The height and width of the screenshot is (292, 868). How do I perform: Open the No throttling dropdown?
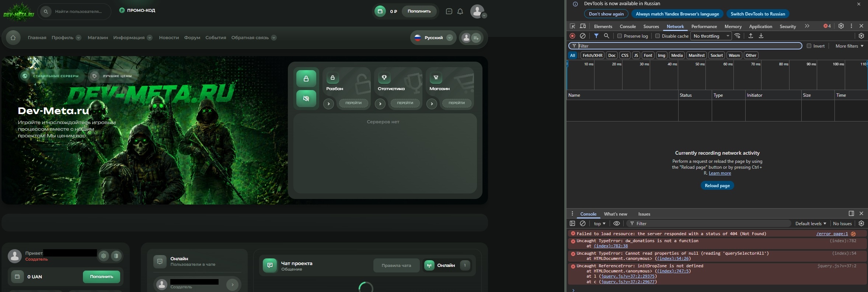pos(711,36)
